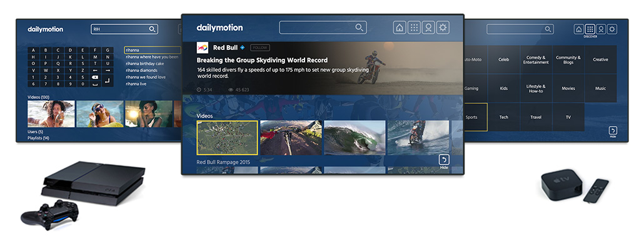Open the Movies category tile

tap(568, 88)
